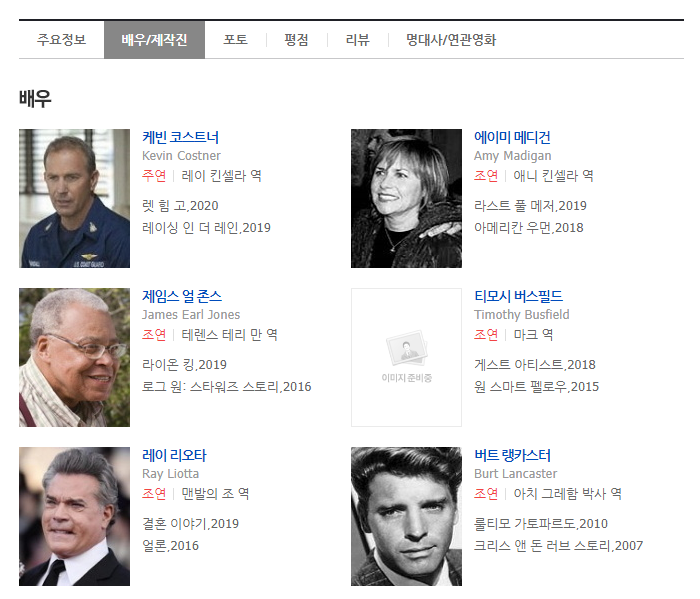Viewport: 700px width, 599px height.
Task: Open the 케빈 코스트너 name link
Action: (180, 137)
